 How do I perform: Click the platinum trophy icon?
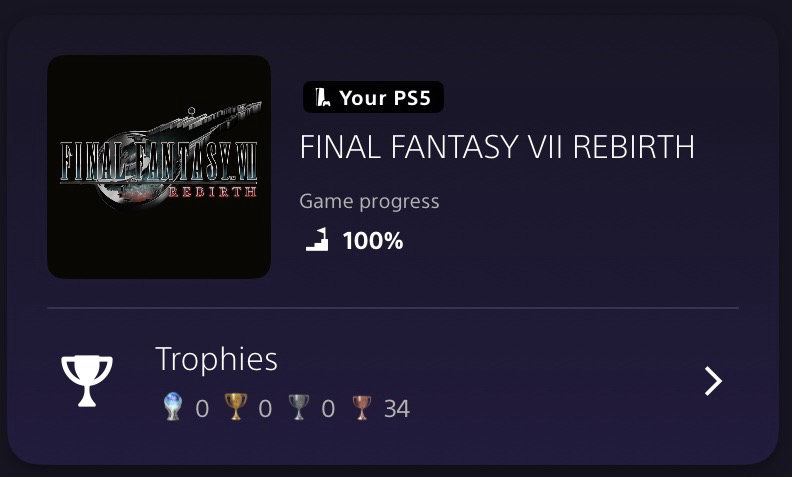pos(173,408)
